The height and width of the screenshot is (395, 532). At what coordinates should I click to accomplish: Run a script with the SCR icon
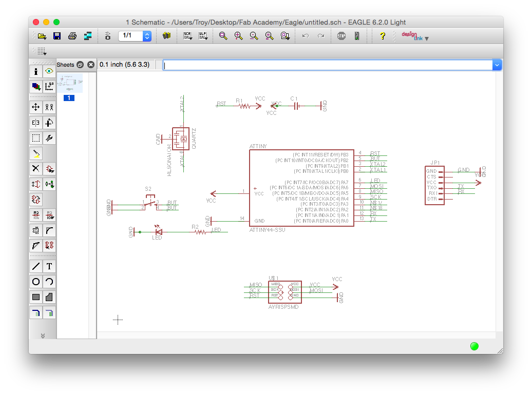[187, 36]
